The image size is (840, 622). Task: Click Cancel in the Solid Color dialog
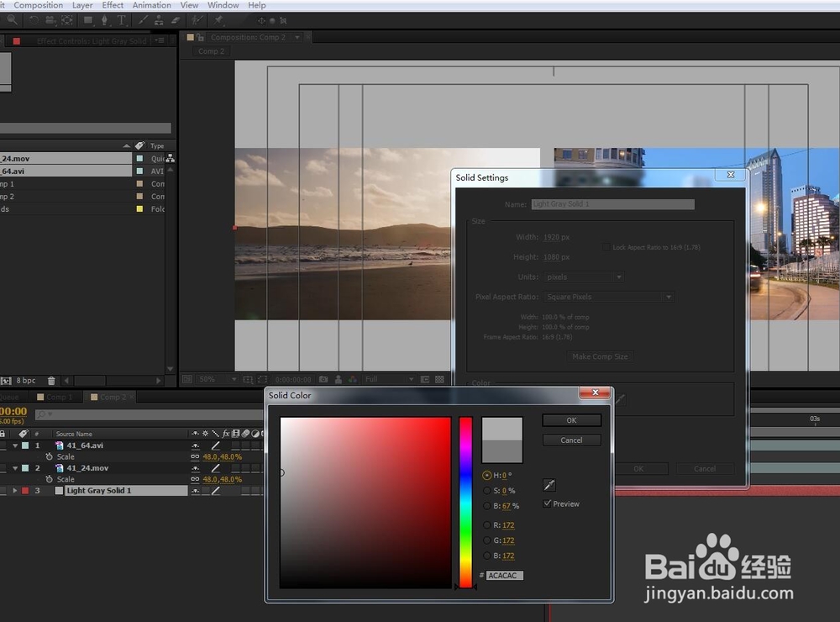click(571, 440)
